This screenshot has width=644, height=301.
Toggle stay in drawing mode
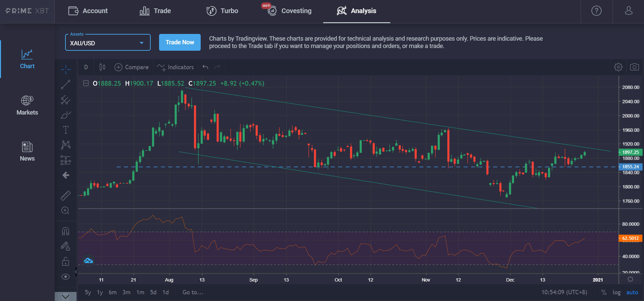(66, 246)
